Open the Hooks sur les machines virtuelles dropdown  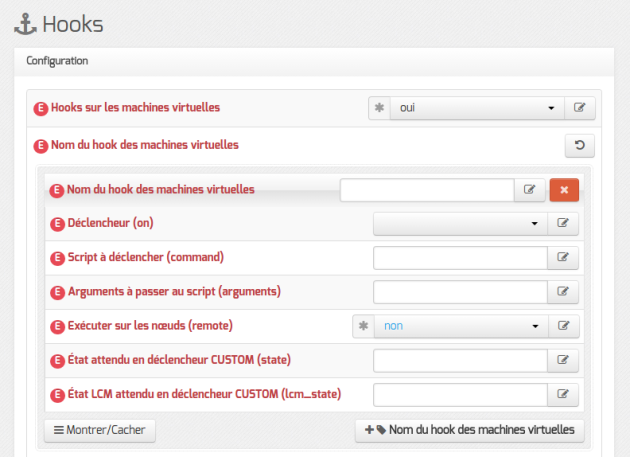(x=477, y=108)
